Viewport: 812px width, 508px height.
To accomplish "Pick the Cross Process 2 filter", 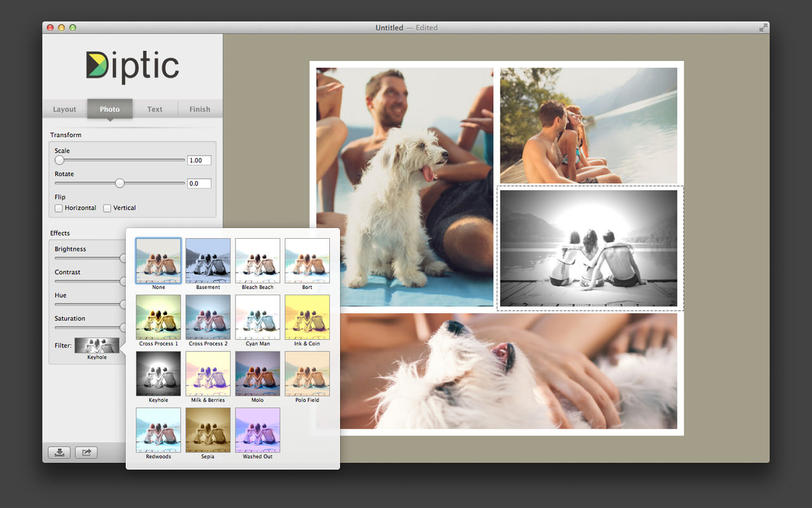I will click(208, 317).
